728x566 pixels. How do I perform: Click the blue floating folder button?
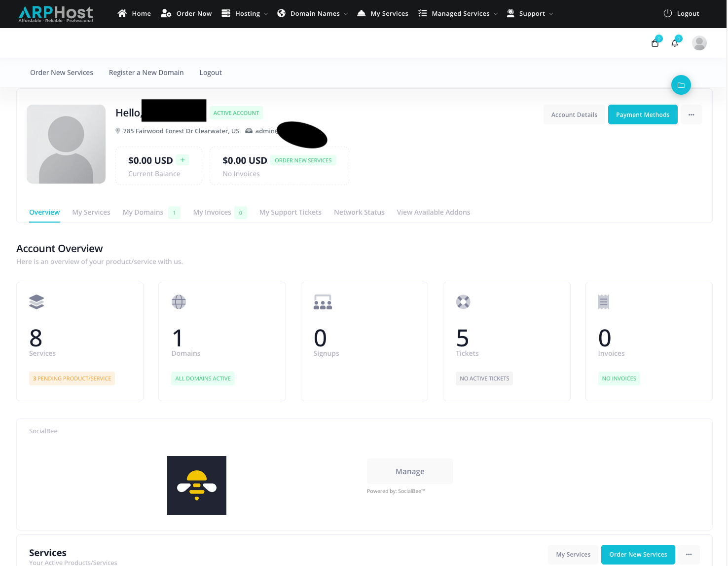[x=681, y=85]
